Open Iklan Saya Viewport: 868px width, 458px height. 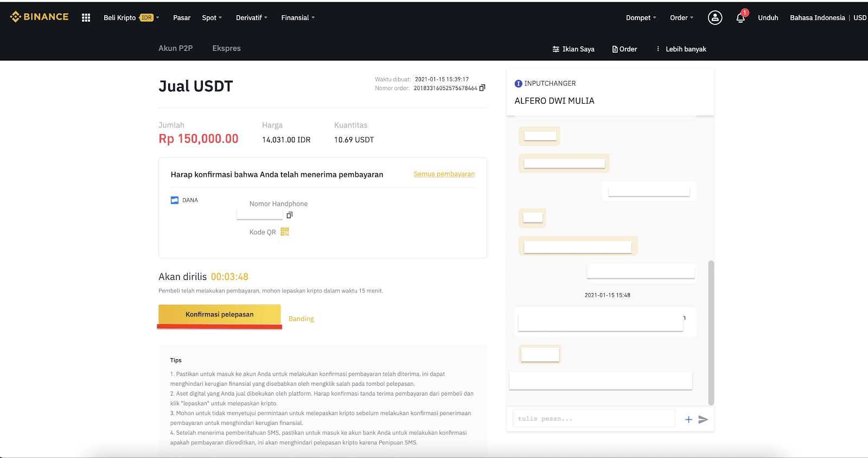click(x=573, y=49)
